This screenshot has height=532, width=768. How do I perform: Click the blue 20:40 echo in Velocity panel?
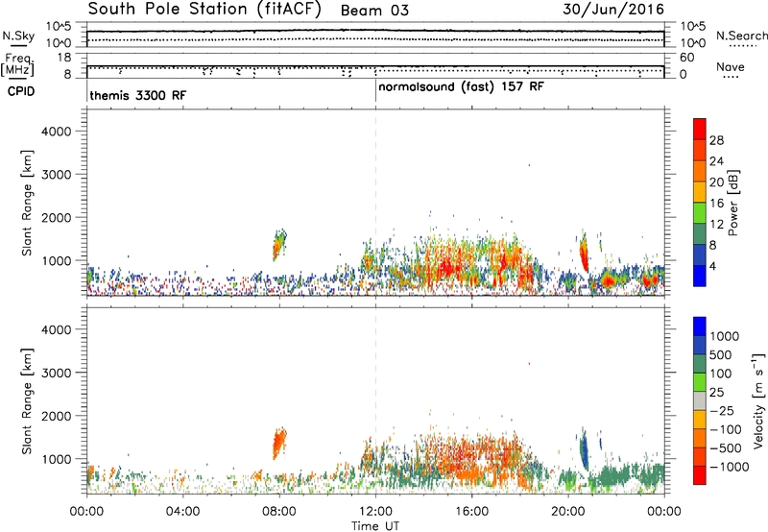click(x=584, y=449)
